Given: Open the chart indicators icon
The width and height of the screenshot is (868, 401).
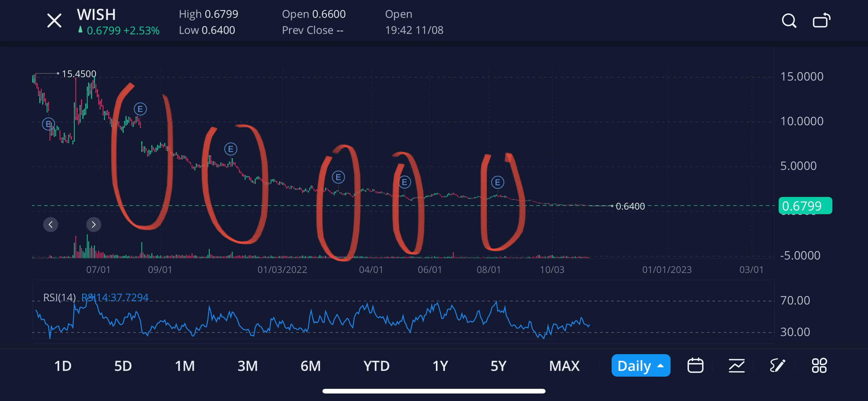Looking at the screenshot, I should [736, 365].
